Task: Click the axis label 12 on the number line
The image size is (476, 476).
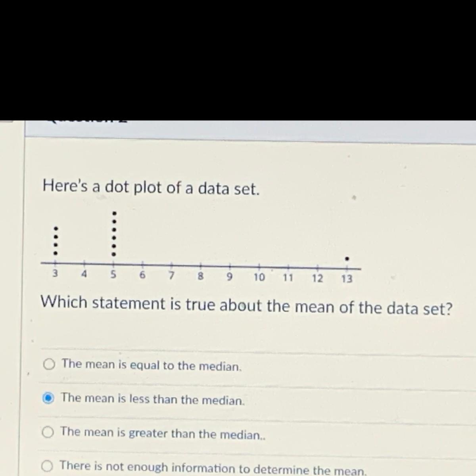Action: 317,278
